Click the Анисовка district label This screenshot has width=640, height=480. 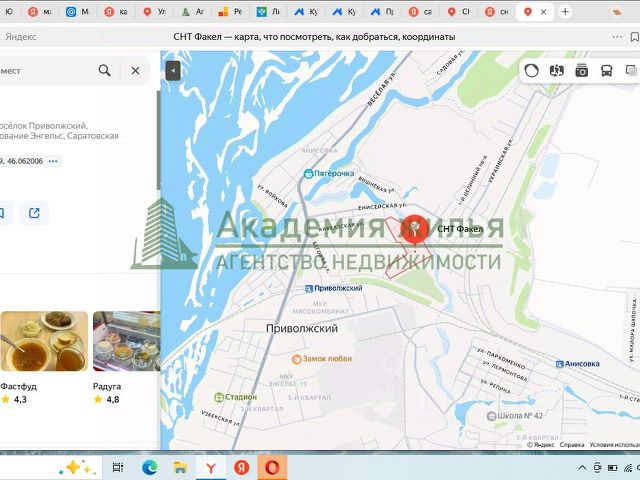319,150
